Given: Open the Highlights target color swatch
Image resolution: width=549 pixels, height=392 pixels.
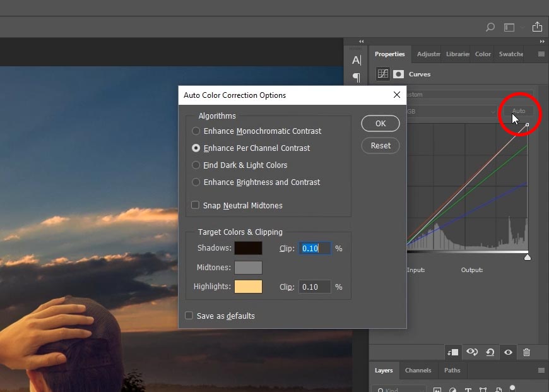Looking at the screenshot, I should [x=248, y=287].
